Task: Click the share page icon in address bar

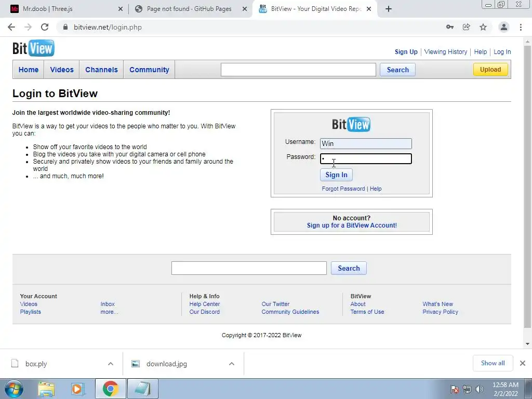Action: (467, 27)
